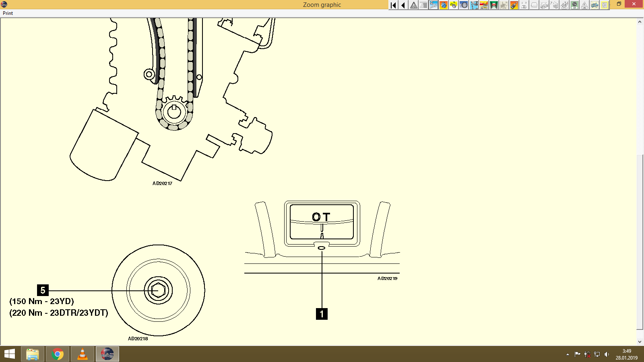644x362 pixels.
Task: Jump to the first graphic using the skip-back arrow
Action: 393,5
